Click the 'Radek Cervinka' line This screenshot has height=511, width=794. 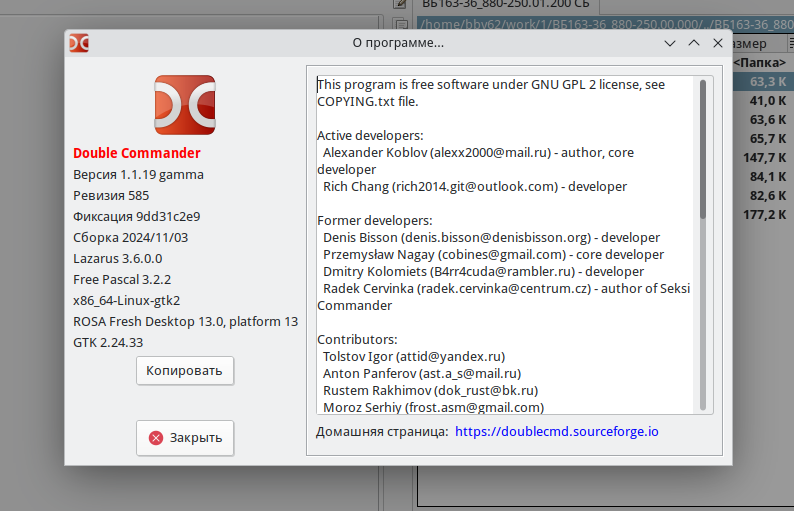coord(506,289)
